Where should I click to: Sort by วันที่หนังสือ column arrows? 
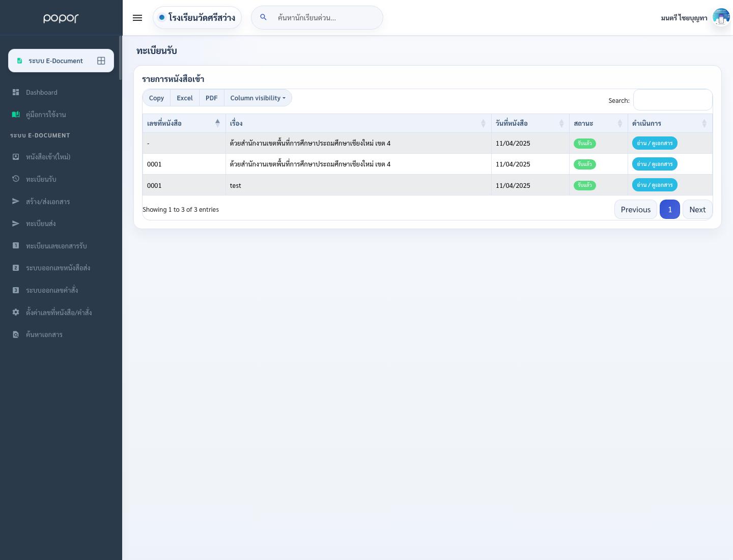(x=561, y=123)
